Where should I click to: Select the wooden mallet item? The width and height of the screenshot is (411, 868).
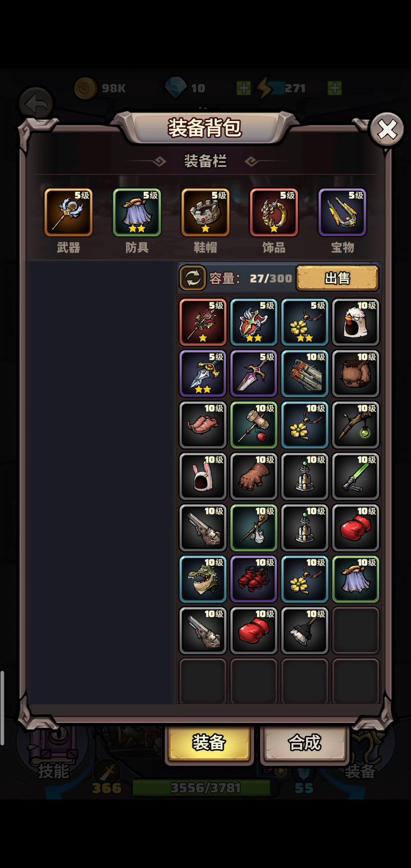click(253, 425)
